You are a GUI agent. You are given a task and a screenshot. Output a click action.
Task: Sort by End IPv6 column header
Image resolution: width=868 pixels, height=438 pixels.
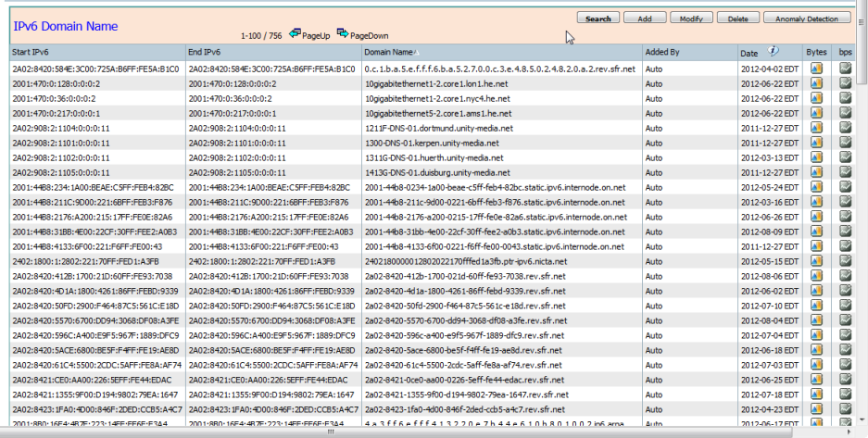pyautogui.click(x=205, y=53)
